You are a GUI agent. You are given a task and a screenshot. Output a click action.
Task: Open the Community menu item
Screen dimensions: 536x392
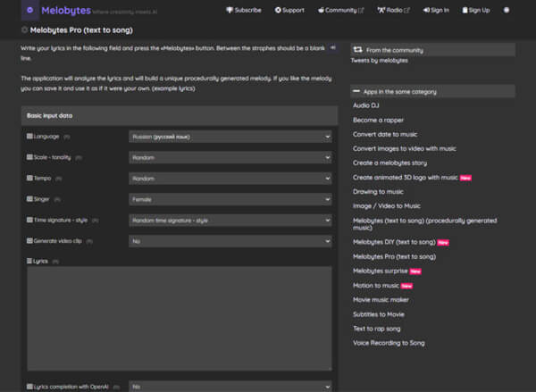coord(341,11)
